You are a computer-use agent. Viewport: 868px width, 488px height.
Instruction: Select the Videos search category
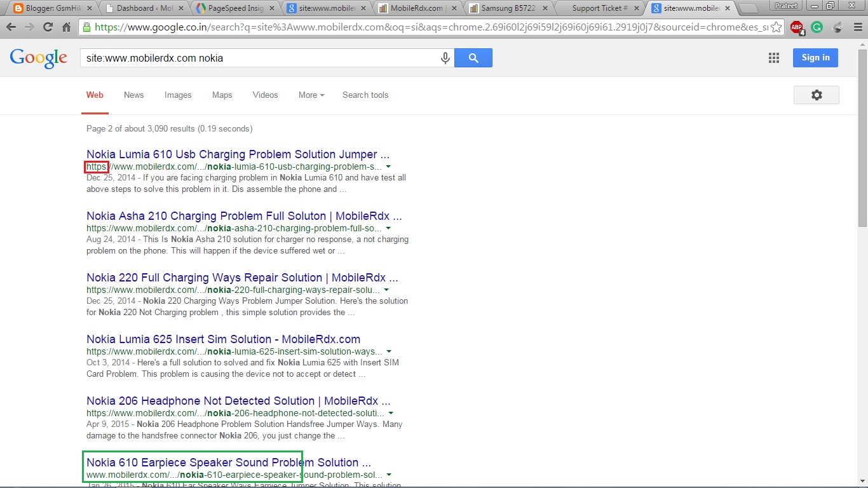265,95
